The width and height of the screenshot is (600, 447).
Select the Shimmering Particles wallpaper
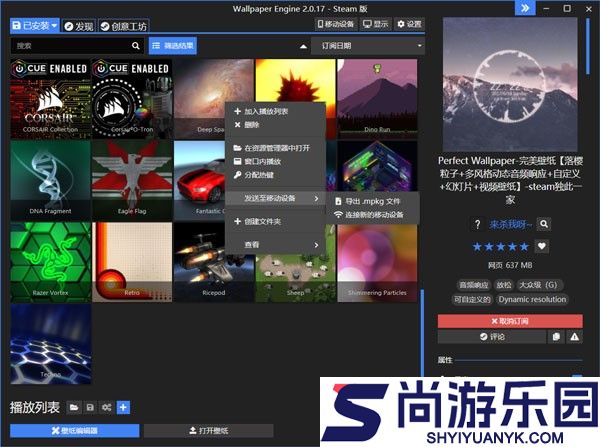[377, 263]
